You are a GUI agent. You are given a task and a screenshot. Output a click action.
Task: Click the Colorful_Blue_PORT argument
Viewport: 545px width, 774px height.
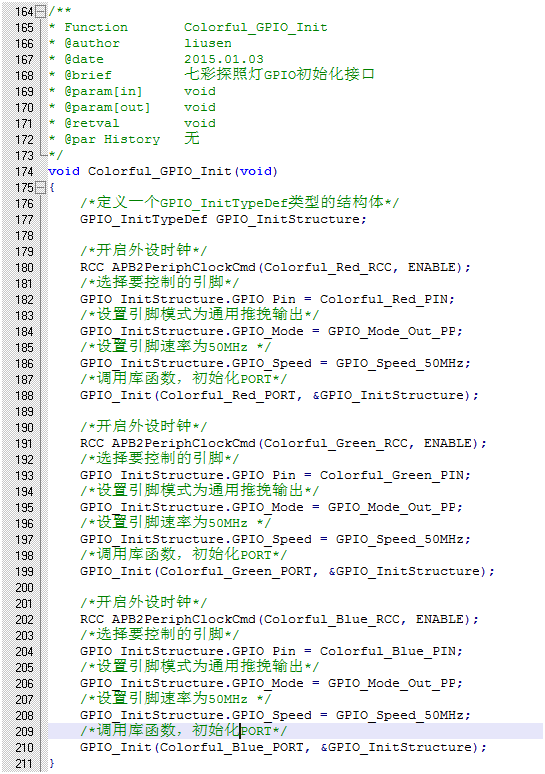[232, 747]
